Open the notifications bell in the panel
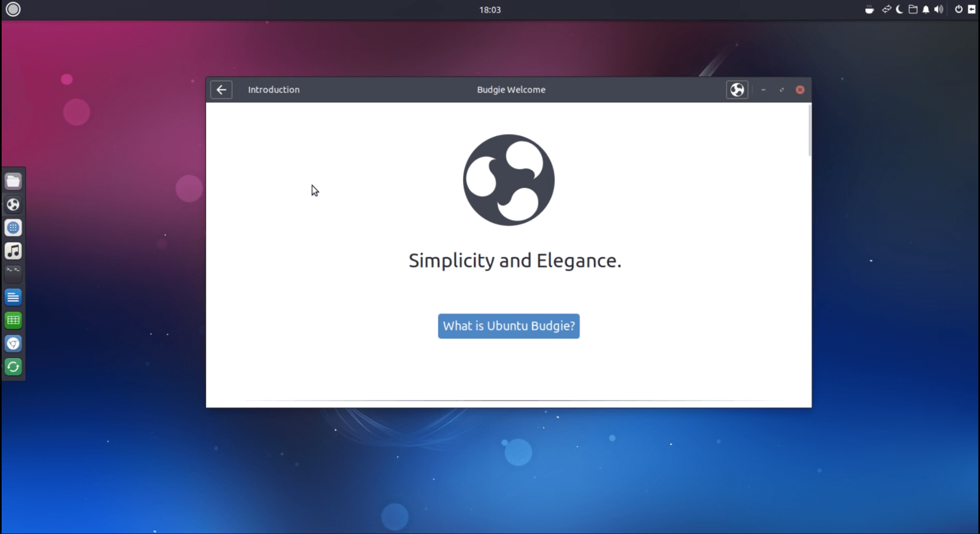980x534 pixels. coord(926,9)
